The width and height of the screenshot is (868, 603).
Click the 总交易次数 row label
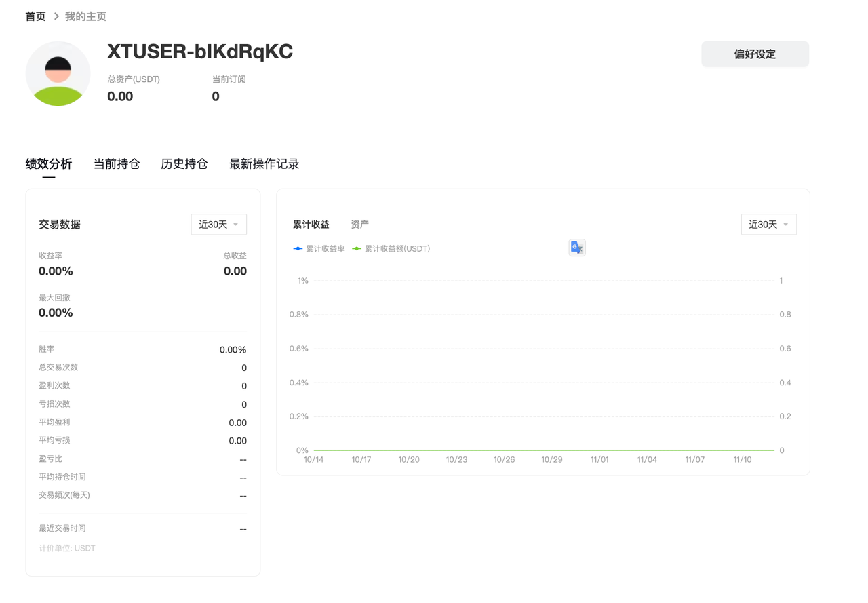click(x=58, y=368)
